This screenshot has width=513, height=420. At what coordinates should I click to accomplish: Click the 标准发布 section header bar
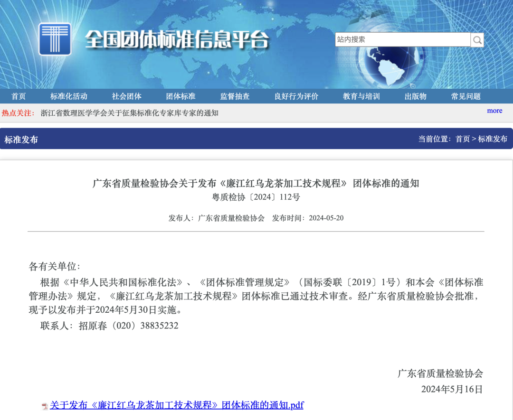click(22, 139)
